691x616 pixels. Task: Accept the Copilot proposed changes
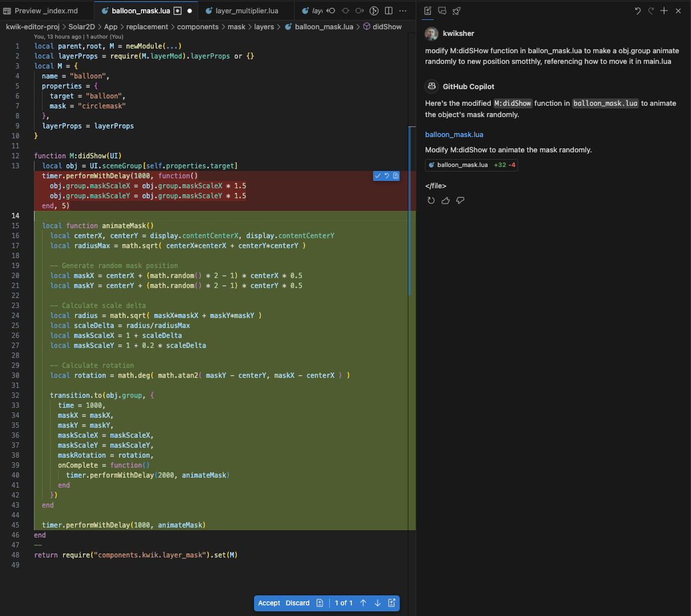tap(269, 603)
